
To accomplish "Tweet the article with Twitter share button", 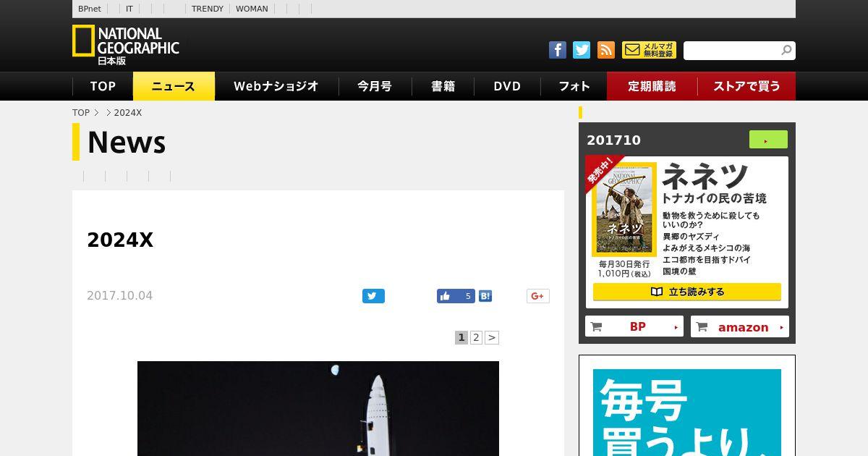I will pyautogui.click(x=373, y=296).
